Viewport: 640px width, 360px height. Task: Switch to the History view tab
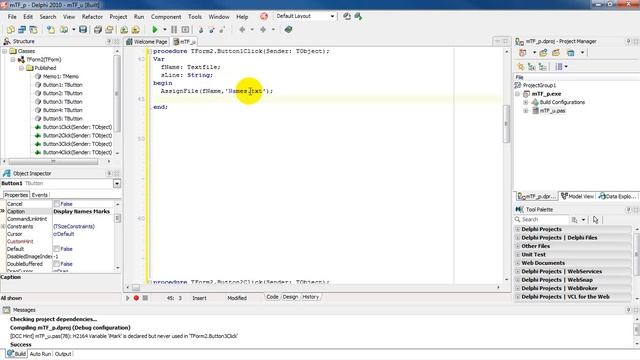pos(311,297)
